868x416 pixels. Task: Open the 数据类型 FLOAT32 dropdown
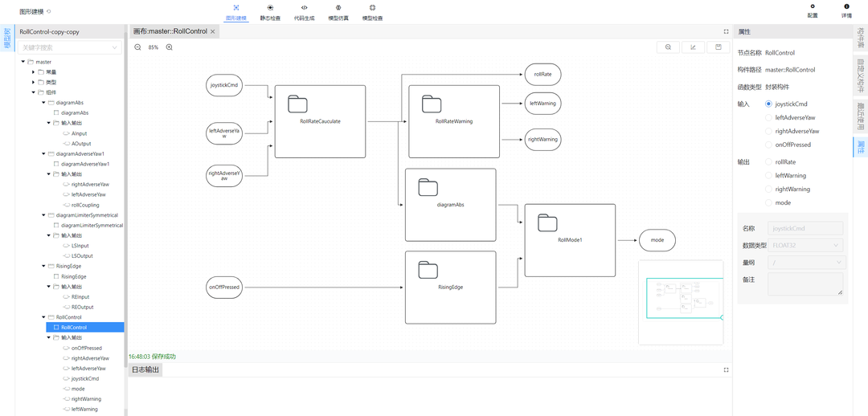pyautogui.click(x=805, y=245)
